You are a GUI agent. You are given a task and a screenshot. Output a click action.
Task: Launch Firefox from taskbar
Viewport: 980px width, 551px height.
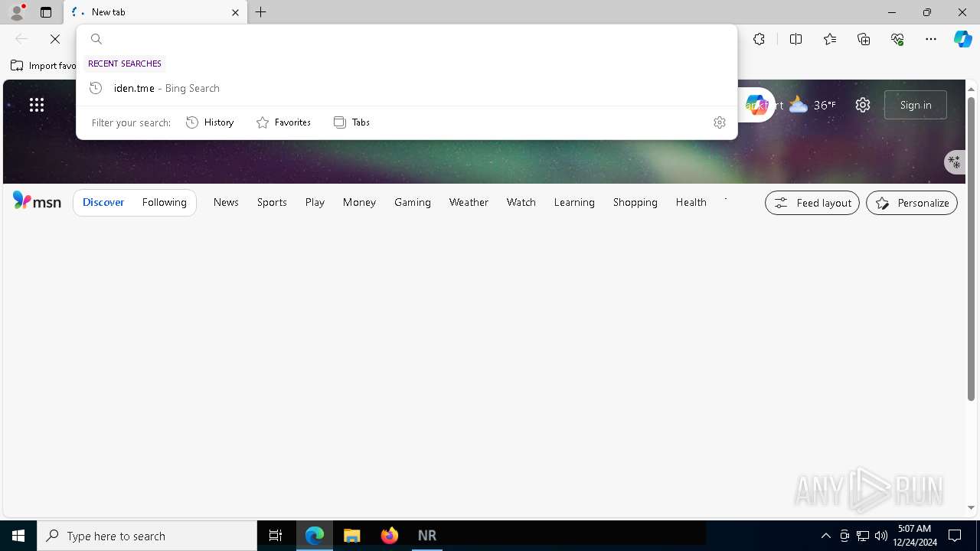[390, 536]
